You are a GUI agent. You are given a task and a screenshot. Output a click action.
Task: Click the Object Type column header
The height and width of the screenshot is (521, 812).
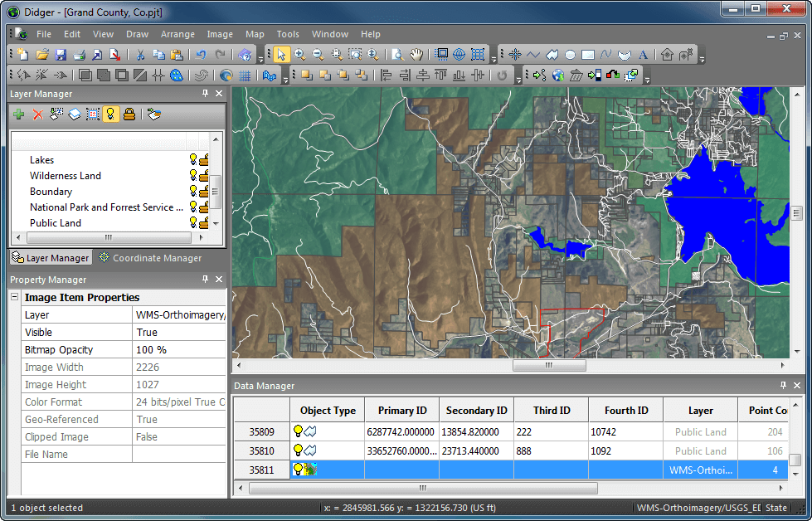click(x=328, y=411)
